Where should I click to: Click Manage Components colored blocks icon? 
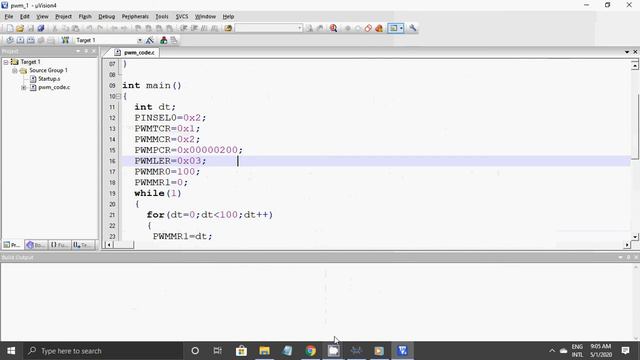pyautogui.click(x=164, y=40)
